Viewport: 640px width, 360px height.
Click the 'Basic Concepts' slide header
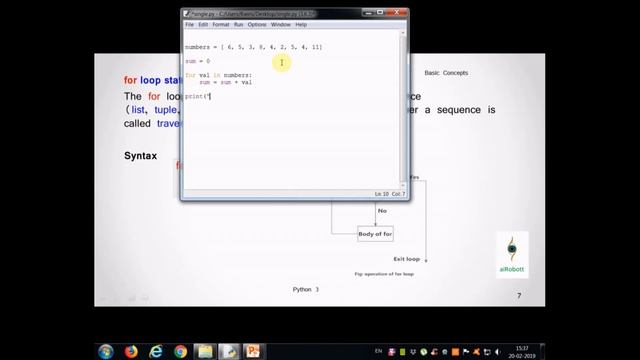click(446, 73)
